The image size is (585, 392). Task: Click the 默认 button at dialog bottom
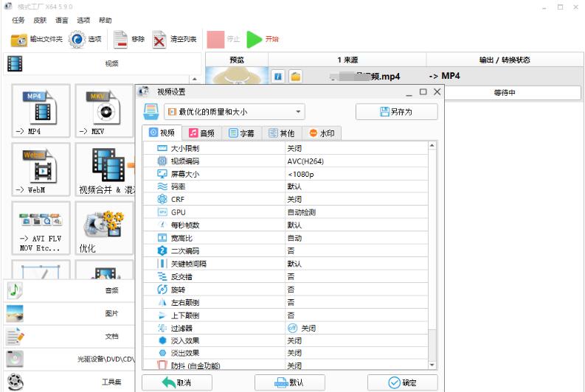[x=290, y=382]
